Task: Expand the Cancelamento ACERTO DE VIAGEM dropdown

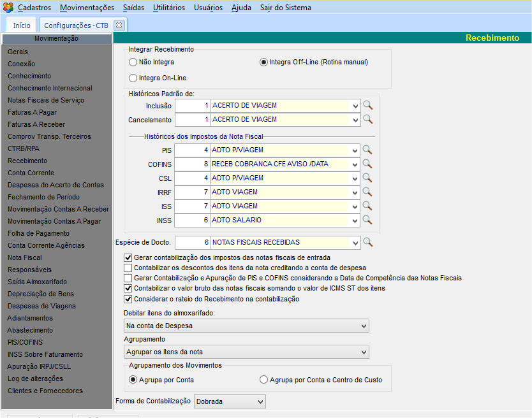Action: pos(355,120)
